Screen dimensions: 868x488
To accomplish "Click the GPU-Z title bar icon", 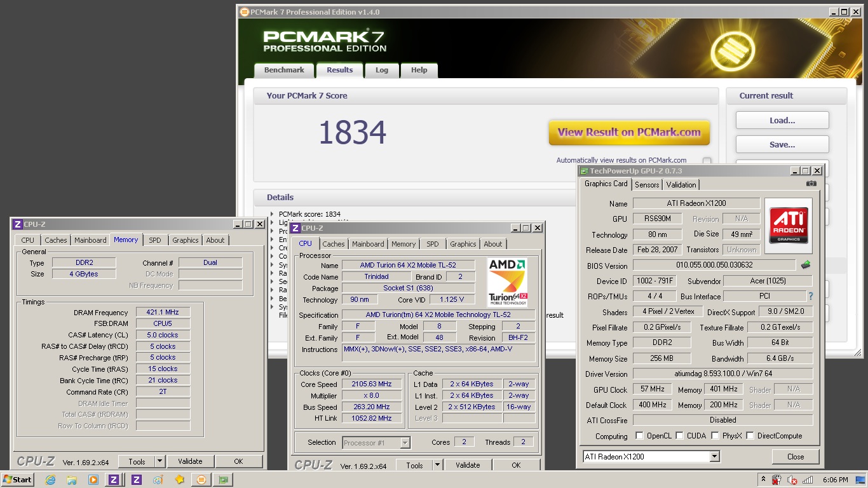I will (584, 171).
